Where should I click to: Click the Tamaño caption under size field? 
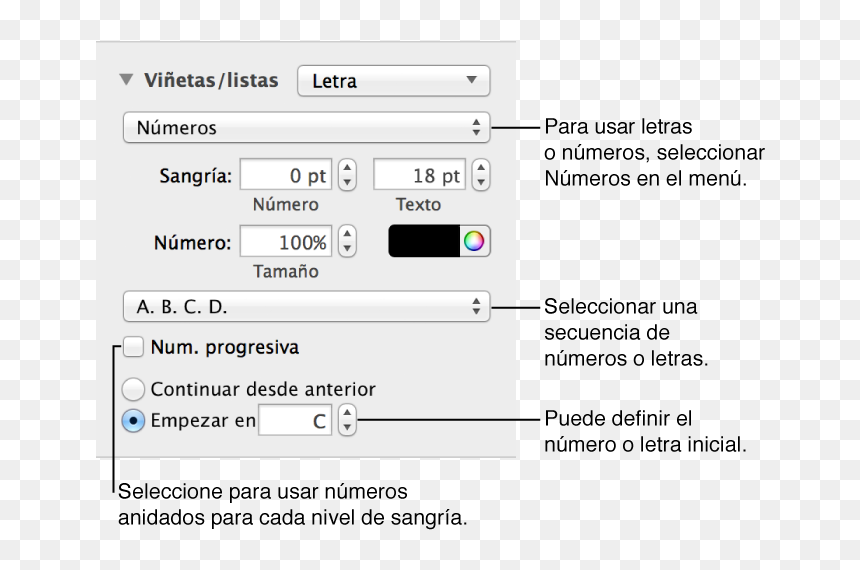click(286, 272)
